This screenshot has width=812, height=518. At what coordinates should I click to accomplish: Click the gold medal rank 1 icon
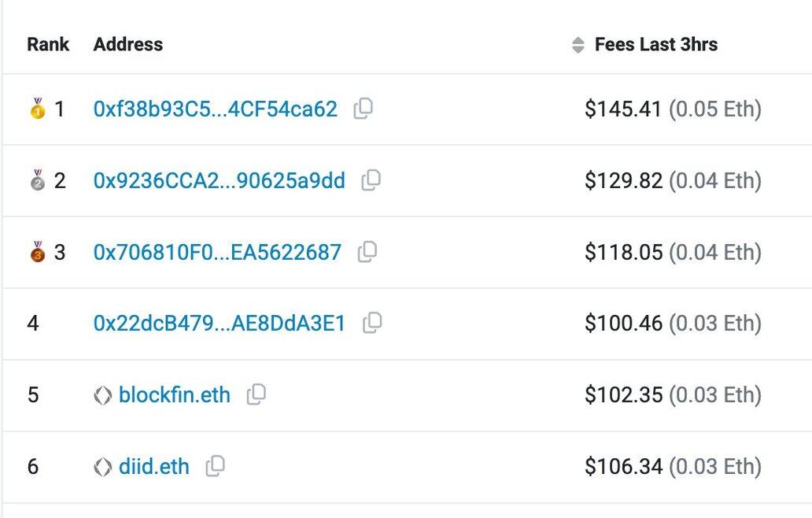point(37,109)
